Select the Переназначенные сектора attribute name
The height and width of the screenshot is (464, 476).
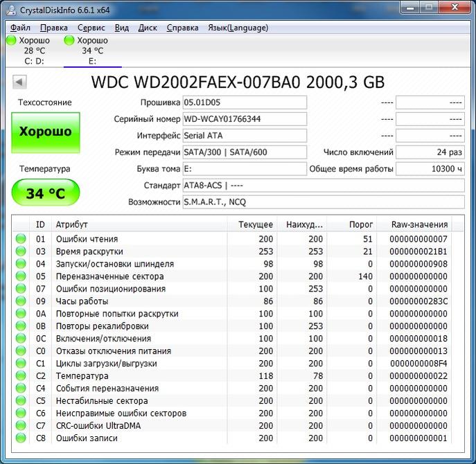110,276
